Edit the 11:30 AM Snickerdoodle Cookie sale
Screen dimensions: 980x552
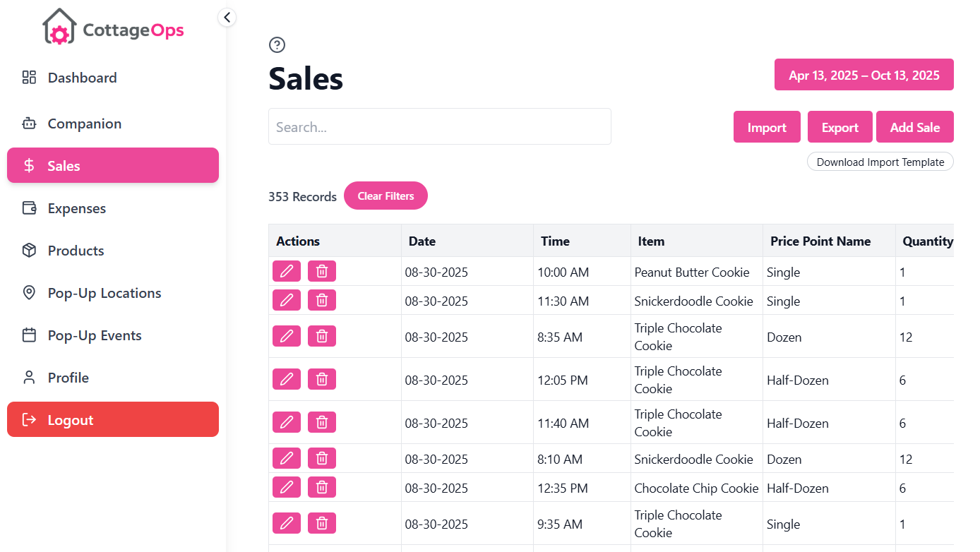pyautogui.click(x=287, y=301)
